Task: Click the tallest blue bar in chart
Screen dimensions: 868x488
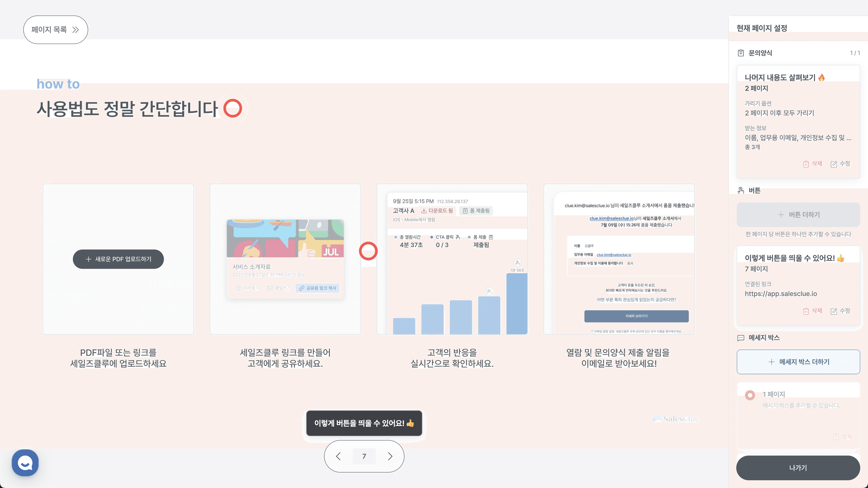Action: [x=517, y=304]
